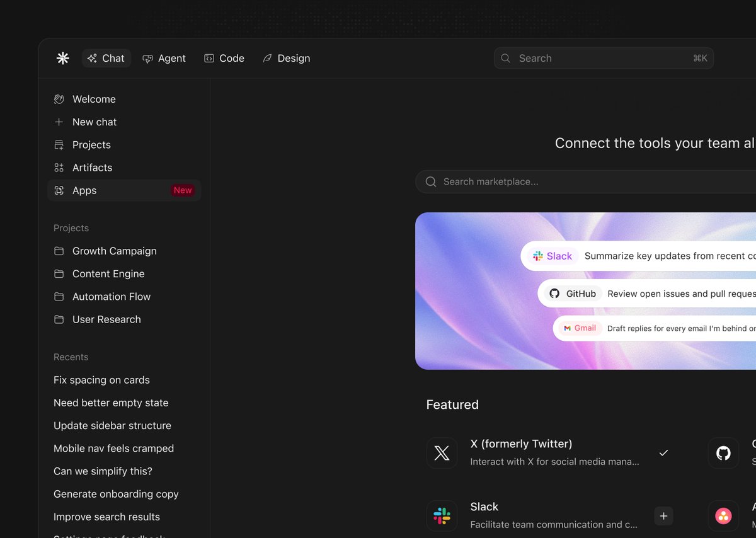The width and height of the screenshot is (756, 538).
Task: Click the magnifier icon in top Search
Action: 505,58
